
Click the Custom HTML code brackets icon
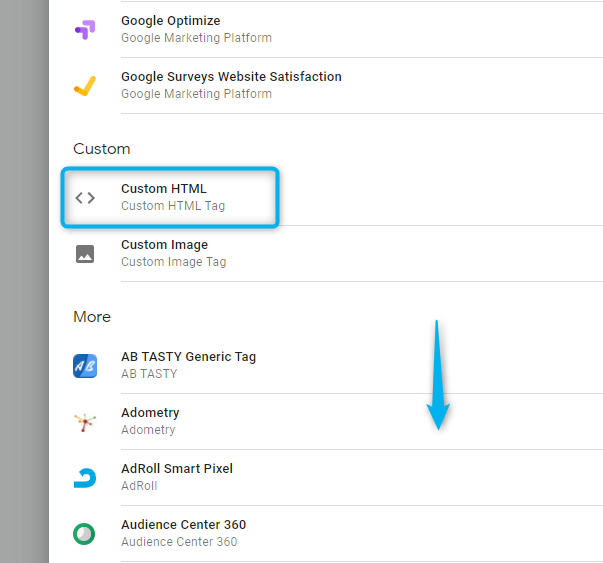(x=85, y=198)
